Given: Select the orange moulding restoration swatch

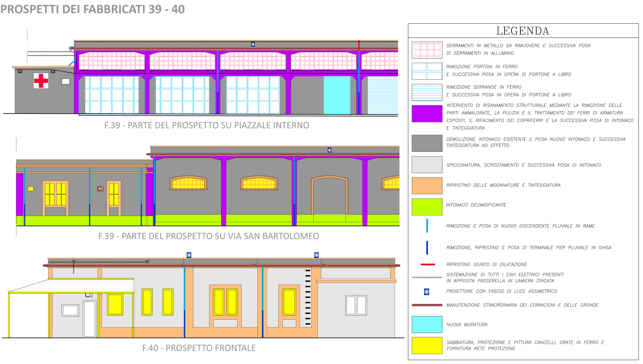Looking at the screenshot, I should pos(427,186).
